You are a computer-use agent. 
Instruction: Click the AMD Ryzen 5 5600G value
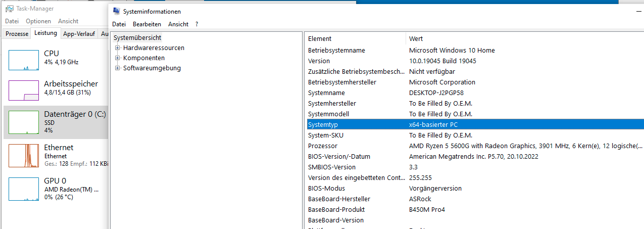525,146
